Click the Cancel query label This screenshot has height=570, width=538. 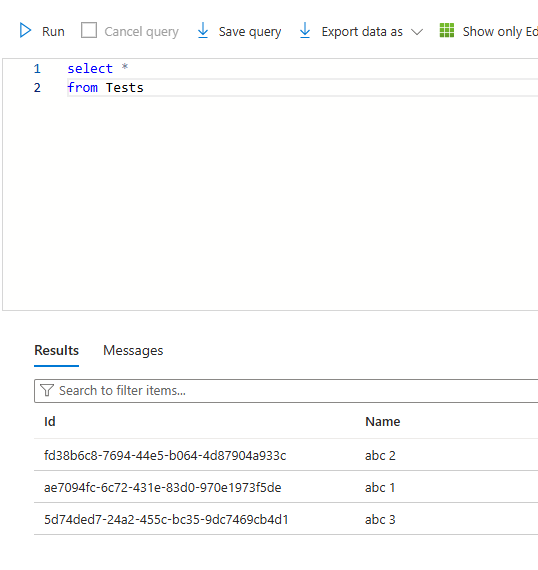tap(141, 32)
